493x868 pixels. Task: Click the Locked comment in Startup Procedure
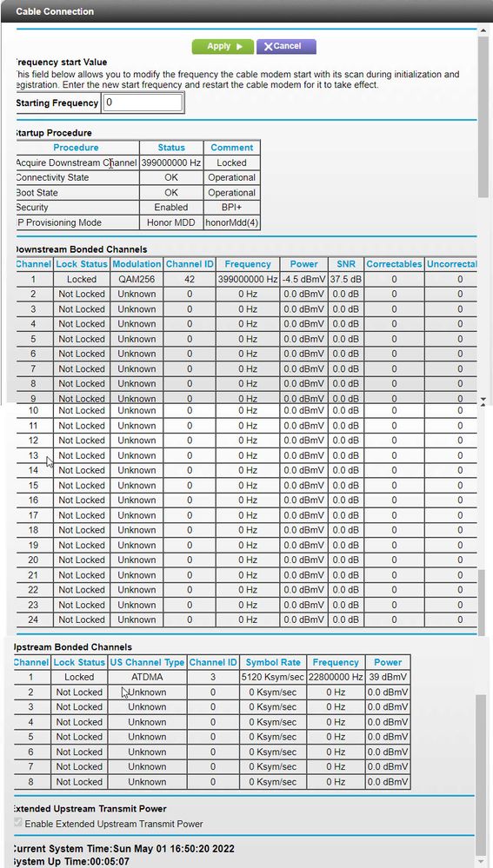231,162
